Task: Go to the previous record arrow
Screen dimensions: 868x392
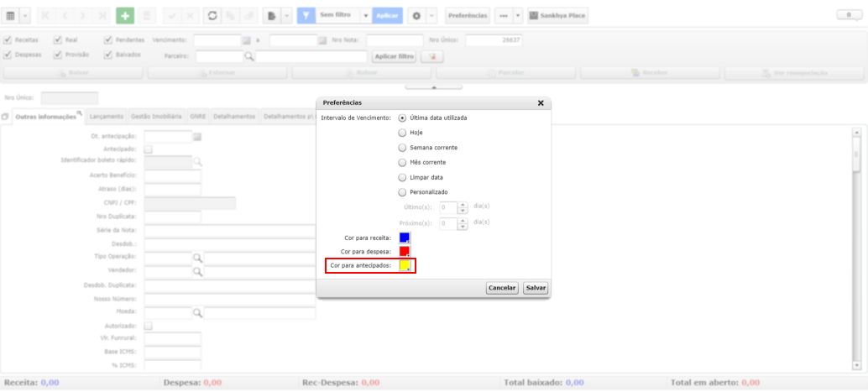Action: 65,16
